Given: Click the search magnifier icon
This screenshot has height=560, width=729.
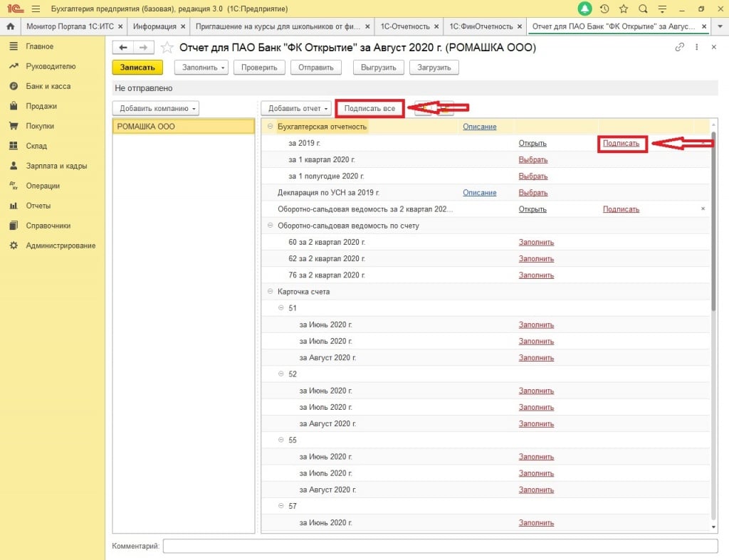Looking at the screenshot, I should (x=643, y=9).
